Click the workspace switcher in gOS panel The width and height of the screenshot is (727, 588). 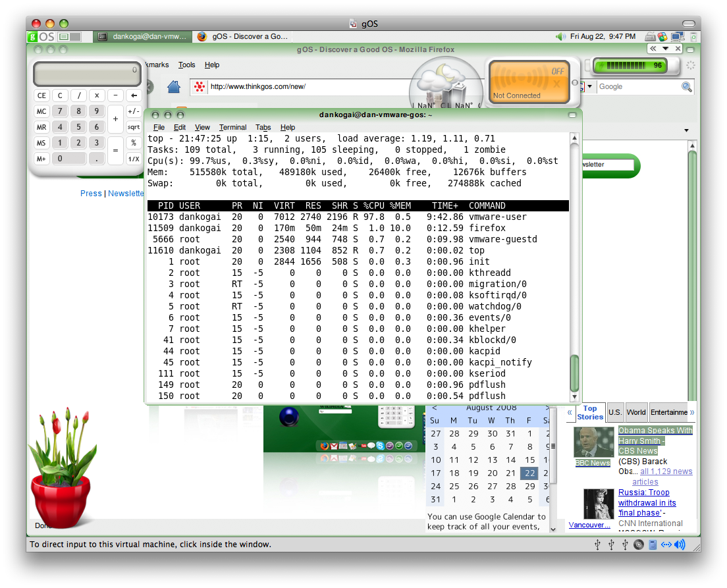(70, 37)
